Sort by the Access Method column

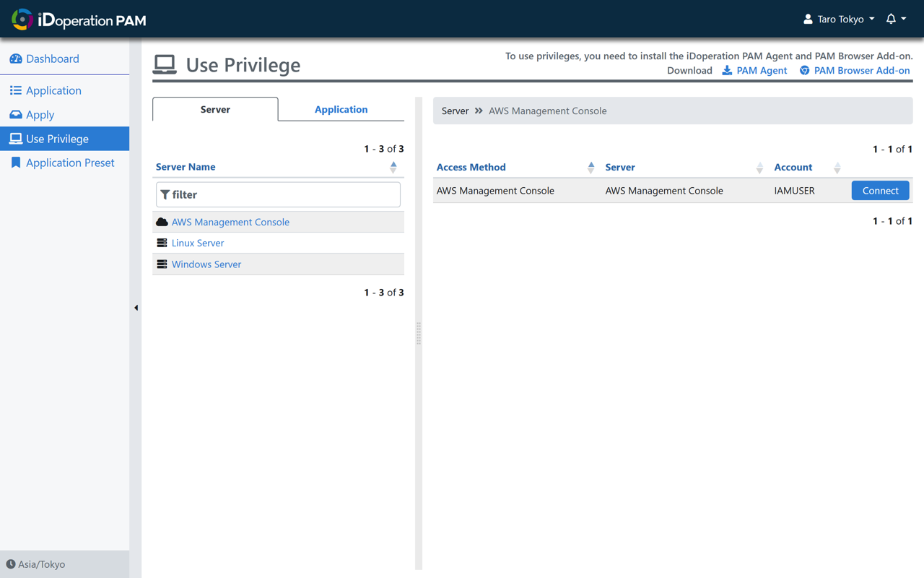471,167
